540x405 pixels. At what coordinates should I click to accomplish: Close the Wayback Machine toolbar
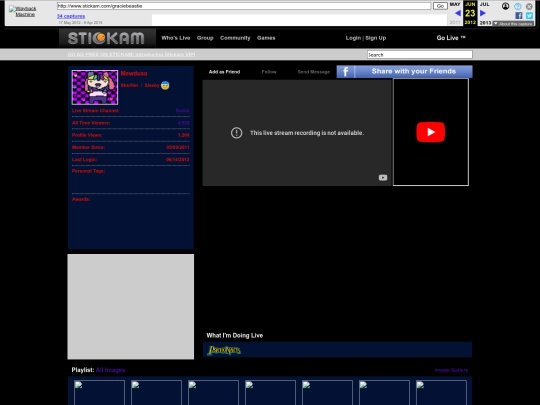pos(529,6)
